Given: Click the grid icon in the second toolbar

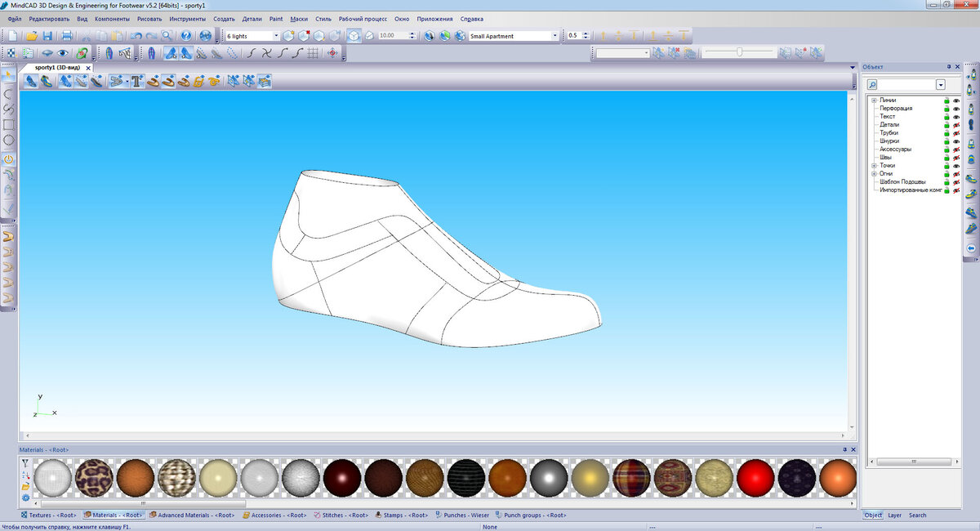Looking at the screenshot, I should click(x=313, y=53).
